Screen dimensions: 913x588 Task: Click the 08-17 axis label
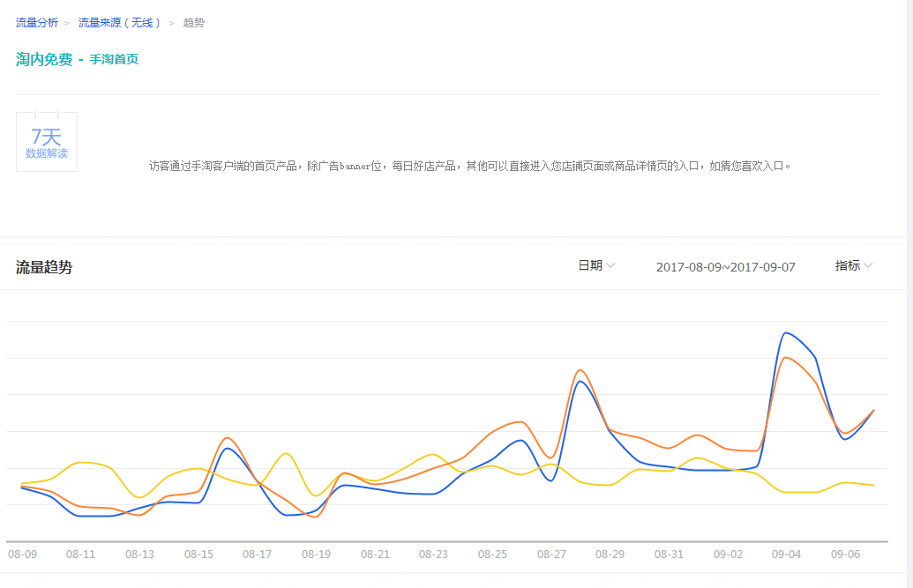[258, 555]
